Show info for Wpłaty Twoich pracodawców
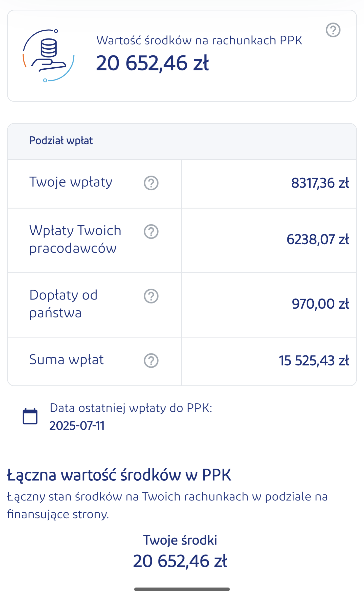364x600 pixels. click(x=151, y=231)
